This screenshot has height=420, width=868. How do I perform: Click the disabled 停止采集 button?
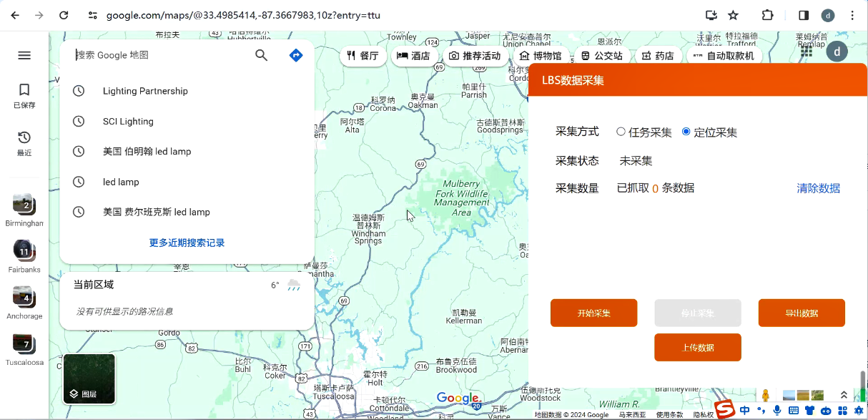698,313
